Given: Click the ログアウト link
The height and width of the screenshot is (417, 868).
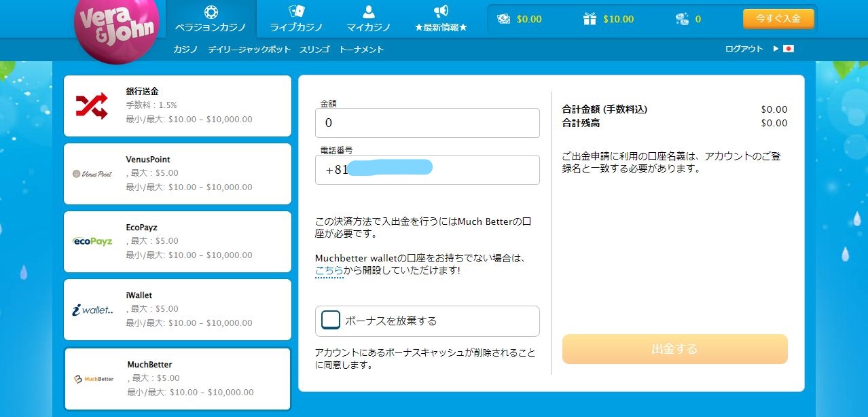Looking at the screenshot, I should [744, 48].
